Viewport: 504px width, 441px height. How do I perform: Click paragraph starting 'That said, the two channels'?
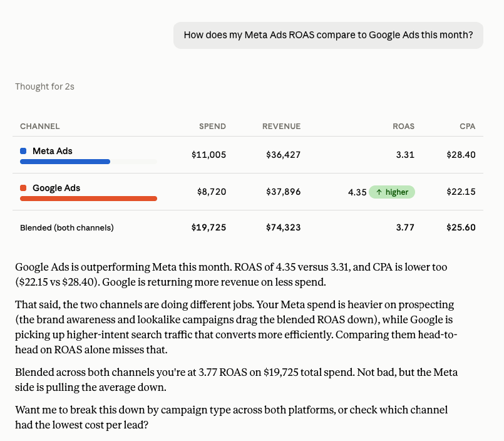(x=236, y=327)
